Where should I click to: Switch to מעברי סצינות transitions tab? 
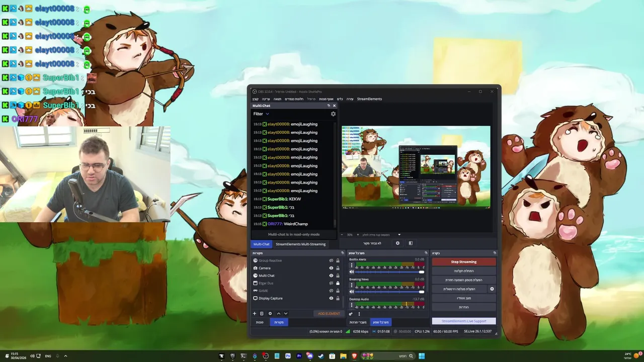[x=358, y=322]
